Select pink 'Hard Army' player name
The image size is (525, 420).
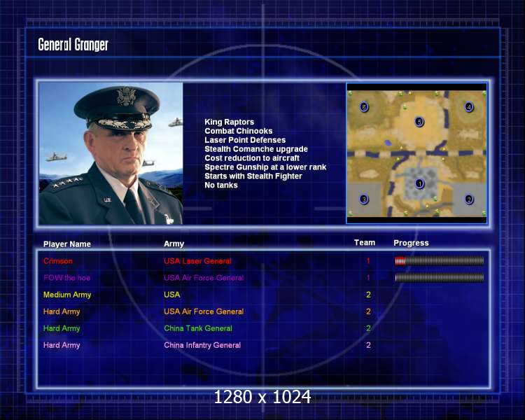tap(62, 345)
